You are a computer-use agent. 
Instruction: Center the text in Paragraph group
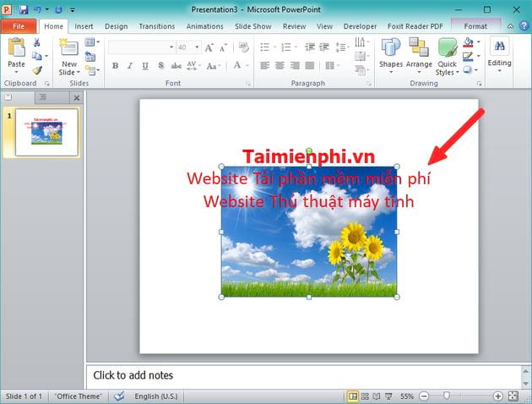coord(280,66)
